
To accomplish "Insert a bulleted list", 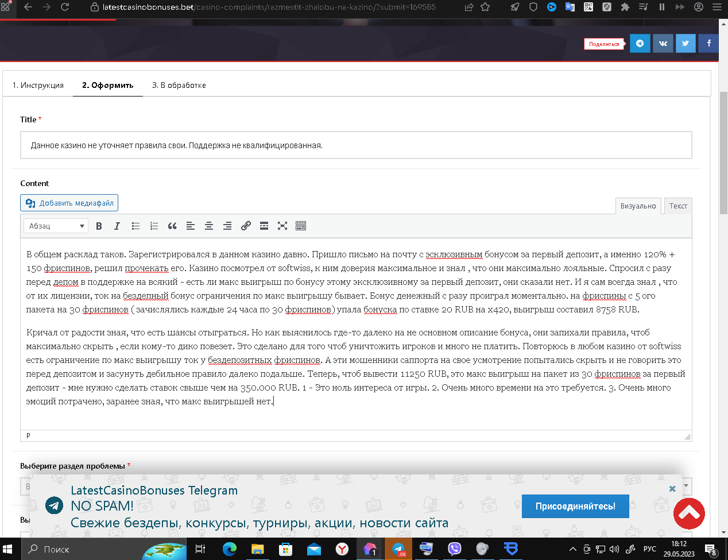I will pyautogui.click(x=135, y=226).
